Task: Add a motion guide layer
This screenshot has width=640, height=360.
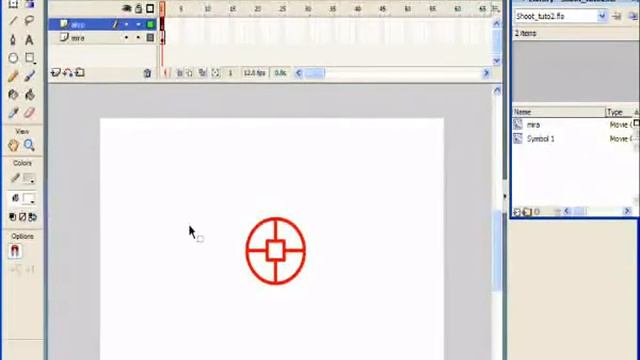Action: [68, 73]
